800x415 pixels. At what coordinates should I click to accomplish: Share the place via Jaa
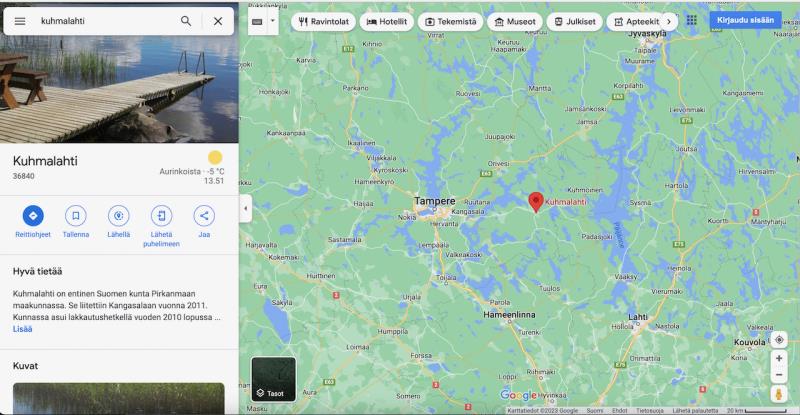pyautogui.click(x=204, y=216)
